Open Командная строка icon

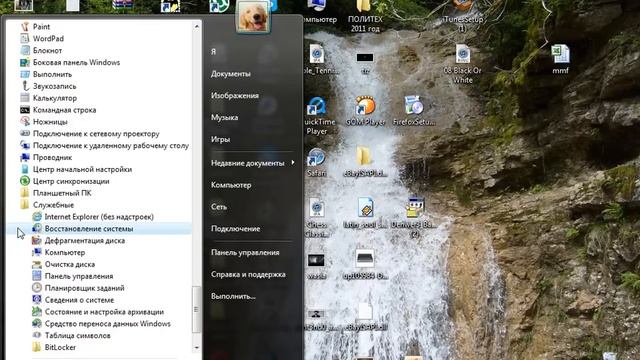(25, 109)
